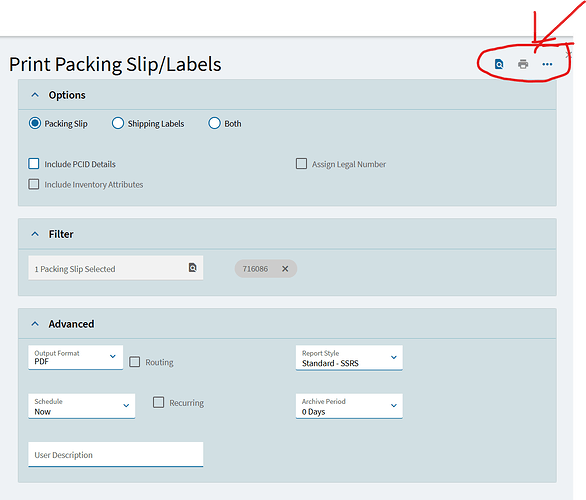The image size is (586, 500).
Task: Open packing slip search icon in Filter field
Action: [x=192, y=268]
